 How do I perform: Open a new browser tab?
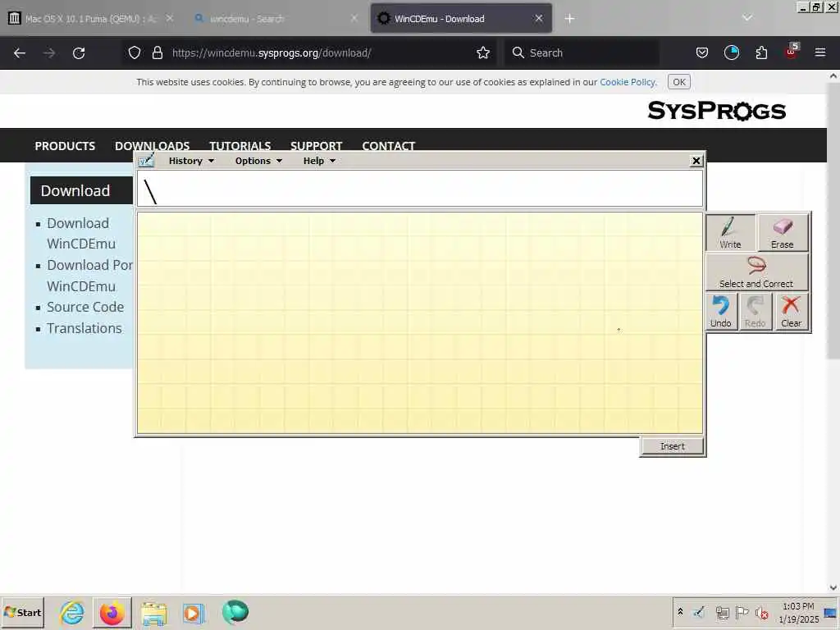click(569, 19)
